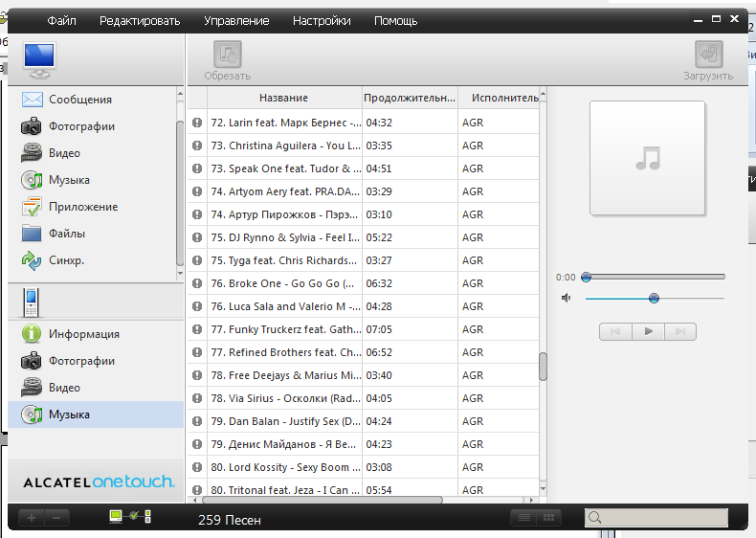
Task: Click the envelope icon beside Сообщения
Action: point(32,100)
